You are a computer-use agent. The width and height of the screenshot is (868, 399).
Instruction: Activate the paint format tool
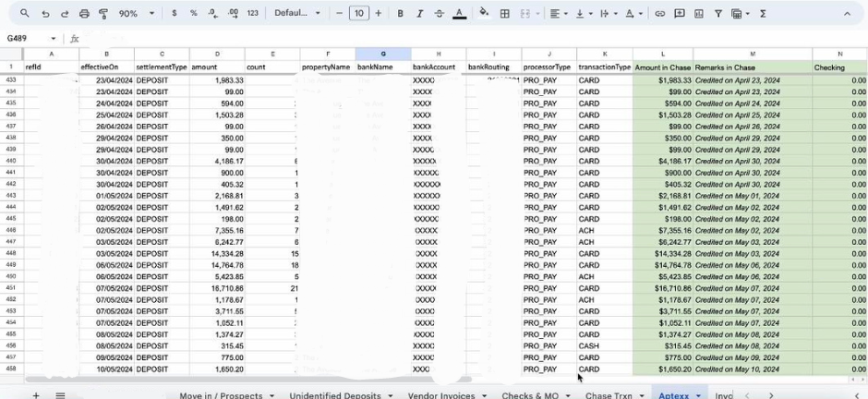tap(103, 13)
